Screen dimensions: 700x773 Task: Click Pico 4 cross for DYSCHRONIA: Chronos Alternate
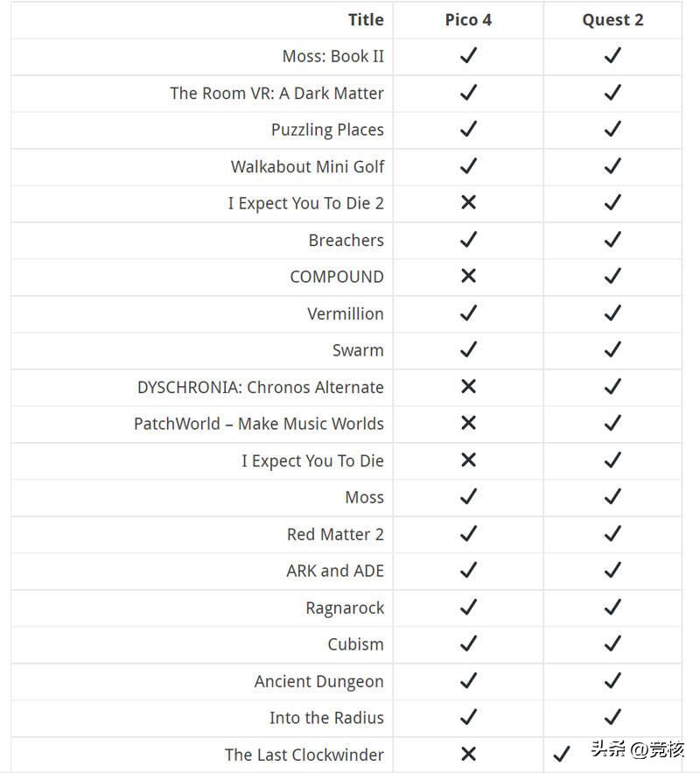468,387
